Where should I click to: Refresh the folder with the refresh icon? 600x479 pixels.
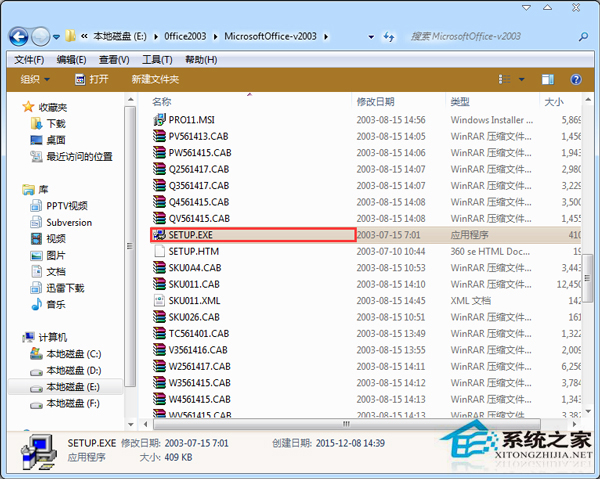tap(389, 37)
